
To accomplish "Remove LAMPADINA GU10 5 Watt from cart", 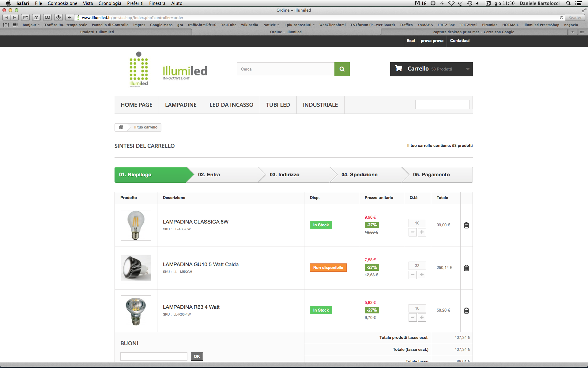I will tap(466, 268).
